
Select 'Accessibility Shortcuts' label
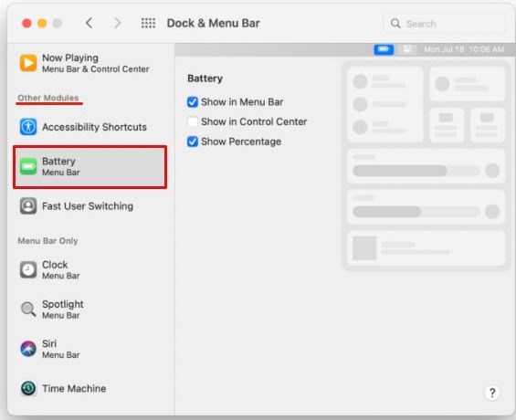[94, 127]
